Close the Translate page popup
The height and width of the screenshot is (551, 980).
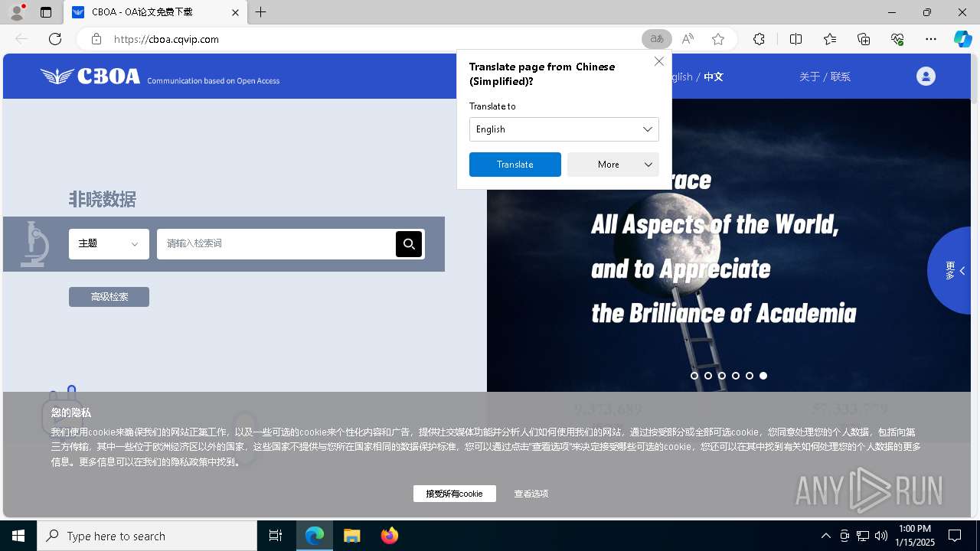pyautogui.click(x=659, y=61)
